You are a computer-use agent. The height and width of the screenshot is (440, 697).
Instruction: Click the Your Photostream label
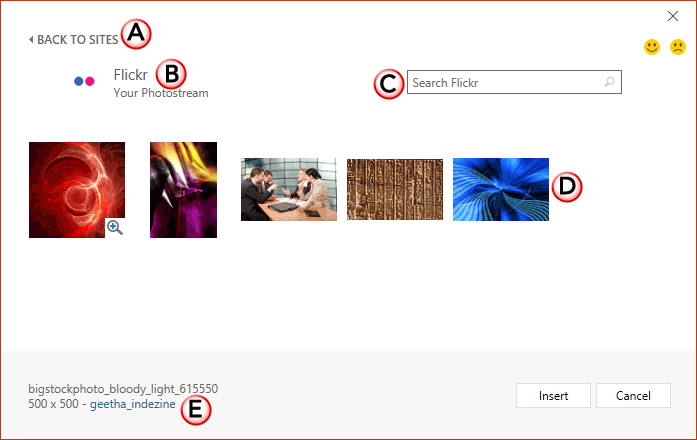click(161, 93)
